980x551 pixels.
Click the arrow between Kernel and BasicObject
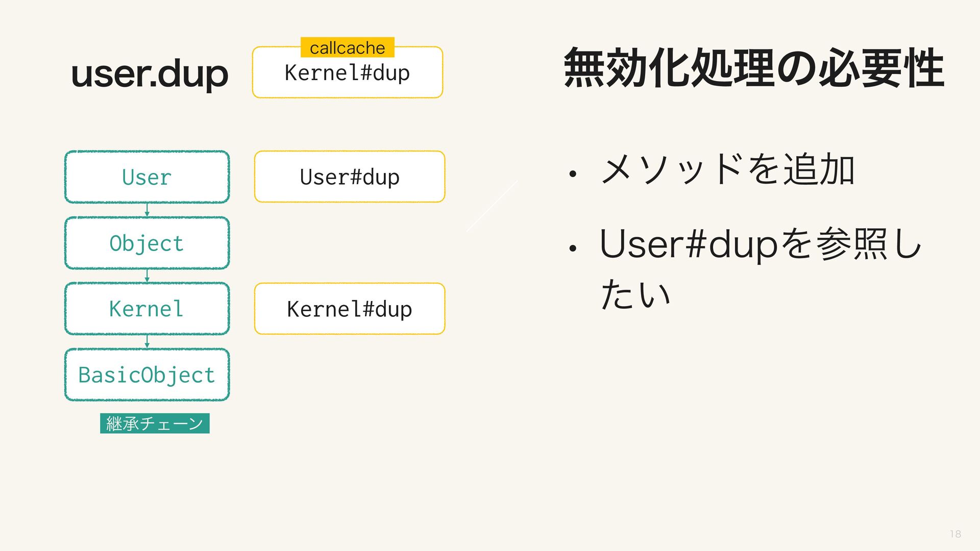coord(147,342)
